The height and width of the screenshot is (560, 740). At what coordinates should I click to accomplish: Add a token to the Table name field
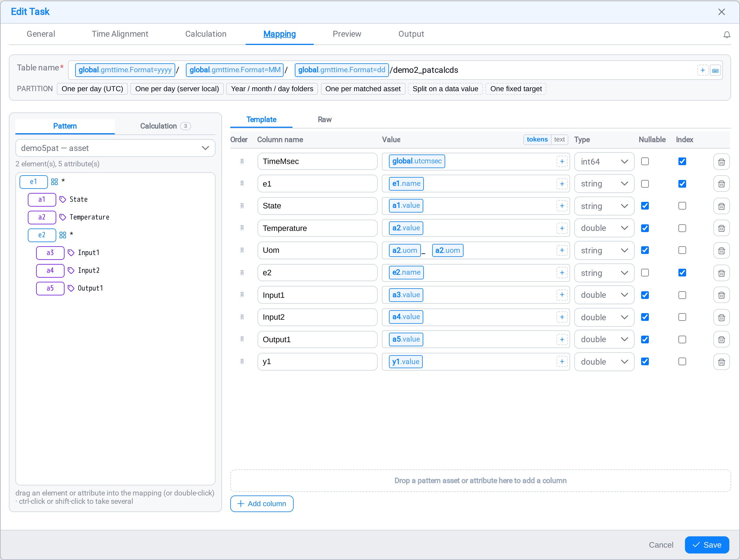[702, 70]
